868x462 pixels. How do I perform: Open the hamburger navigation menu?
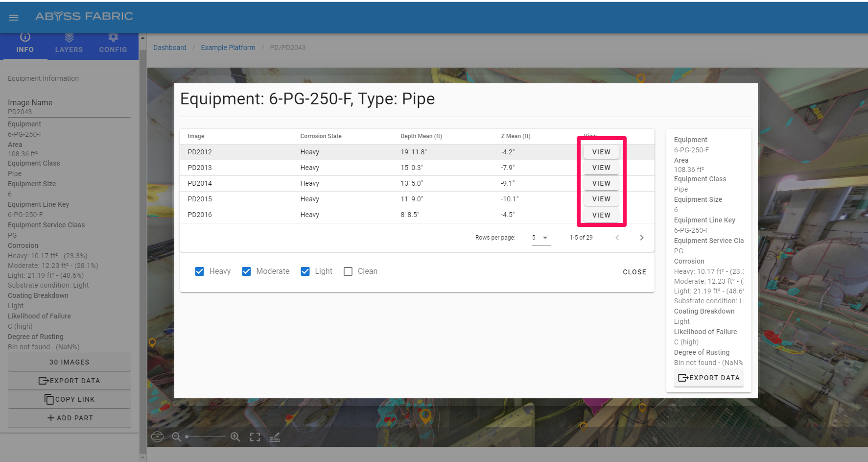pos(14,18)
